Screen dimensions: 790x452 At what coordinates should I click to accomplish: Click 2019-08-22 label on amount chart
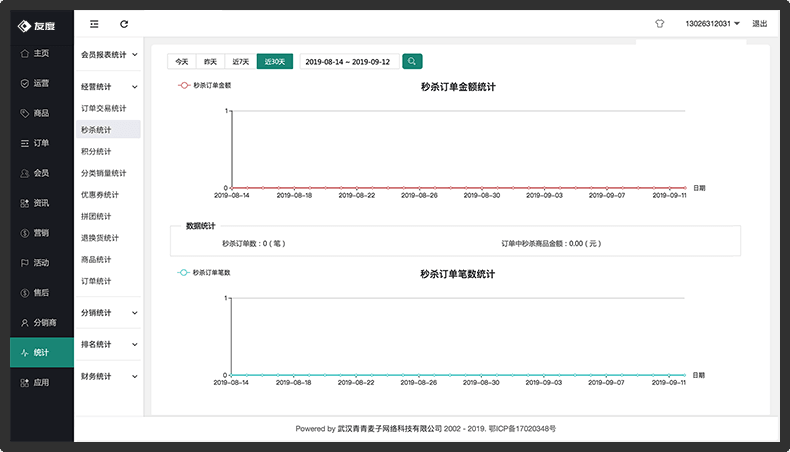click(x=357, y=196)
